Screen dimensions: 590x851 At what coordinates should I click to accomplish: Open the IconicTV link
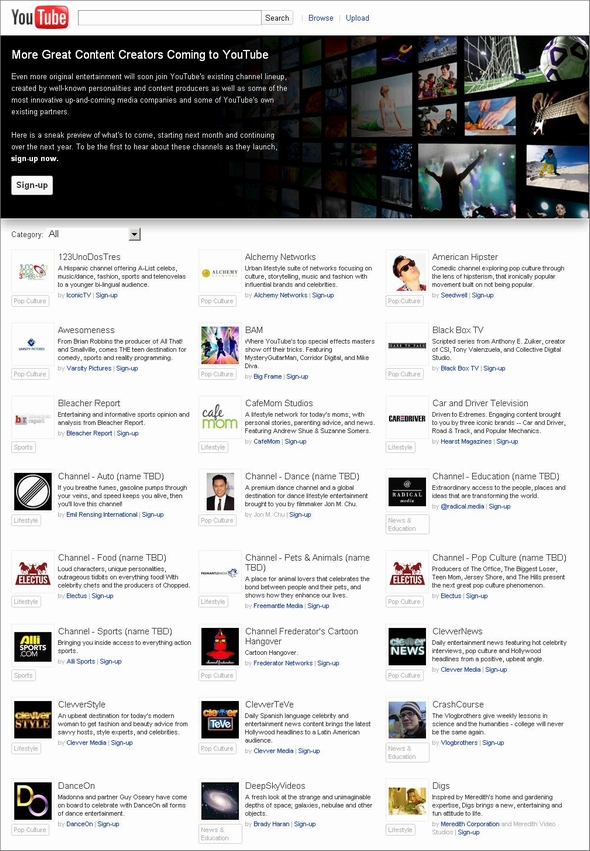coord(79,295)
